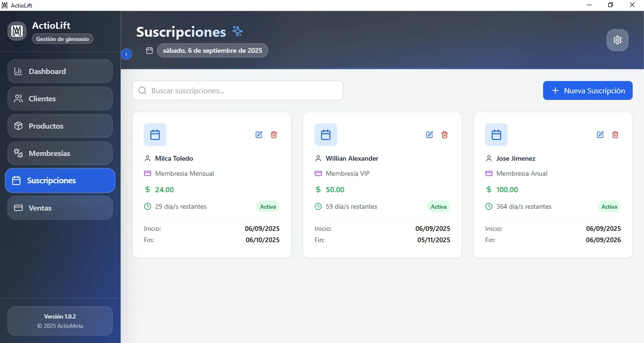Click the edit pencil on Milca Toledo's card
644x343 pixels.
coord(258,135)
